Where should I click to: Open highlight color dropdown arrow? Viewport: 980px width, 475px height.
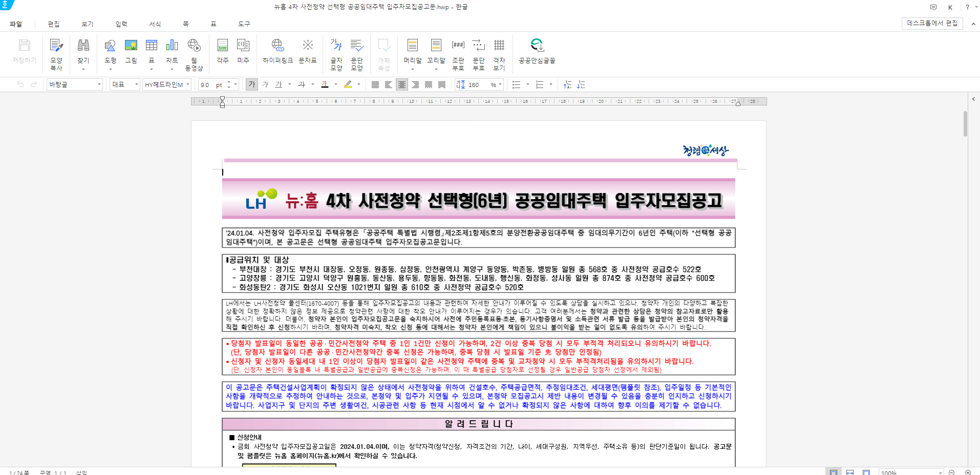point(359,84)
